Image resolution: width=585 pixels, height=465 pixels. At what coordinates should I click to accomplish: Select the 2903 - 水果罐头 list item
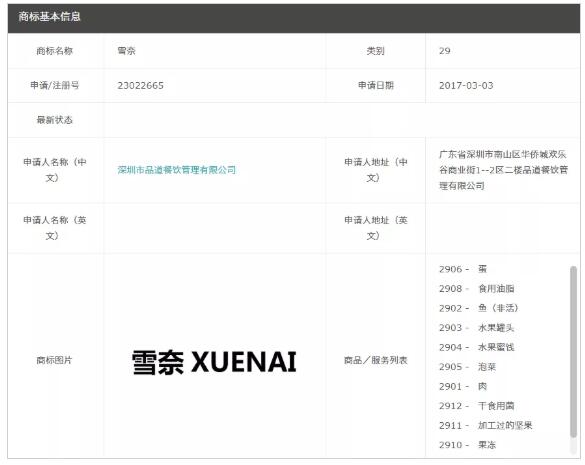coord(477,328)
